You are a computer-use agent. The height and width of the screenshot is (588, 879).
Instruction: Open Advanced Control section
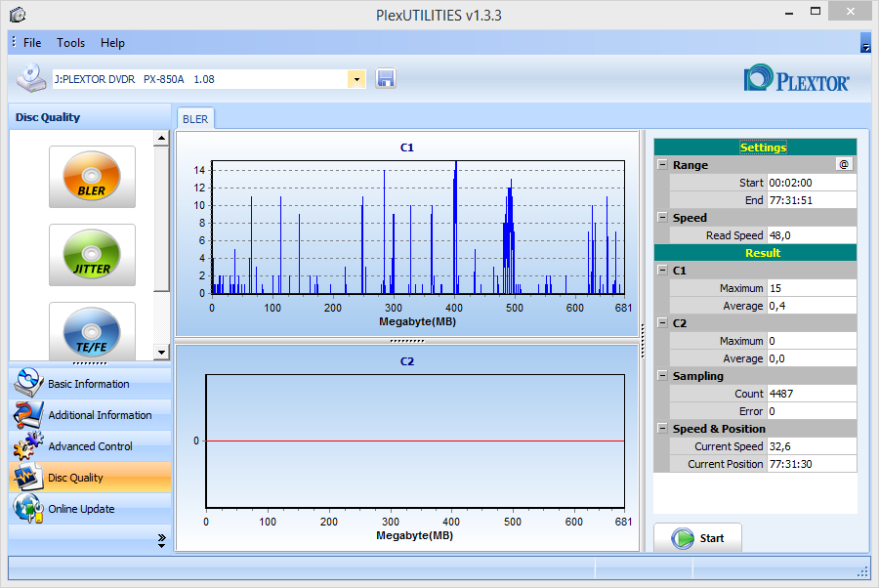90,446
